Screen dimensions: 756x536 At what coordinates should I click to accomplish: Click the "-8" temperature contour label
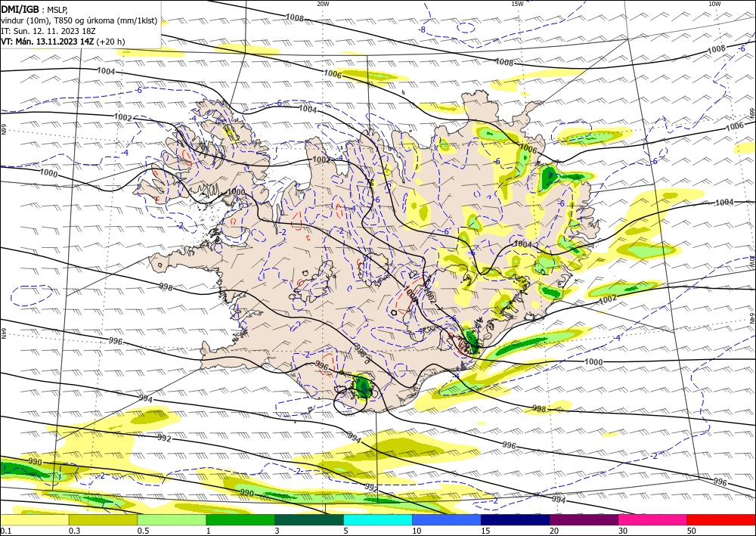click(422, 29)
